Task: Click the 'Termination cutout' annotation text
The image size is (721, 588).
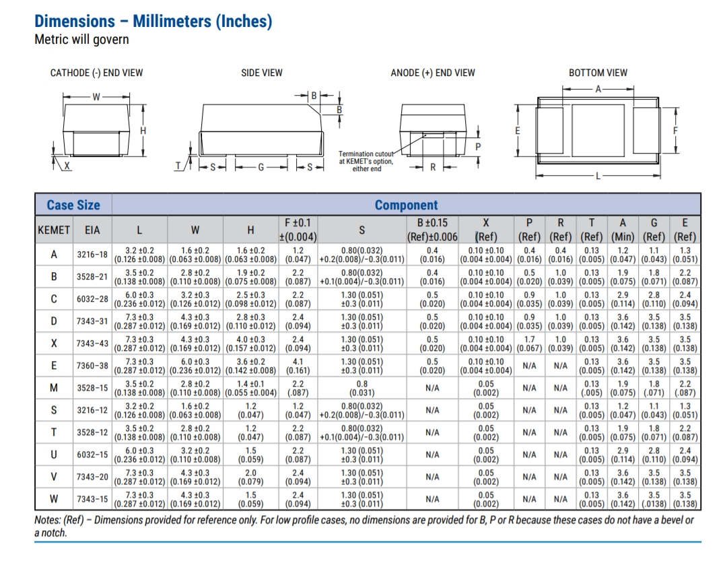Action: coord(366,162)
